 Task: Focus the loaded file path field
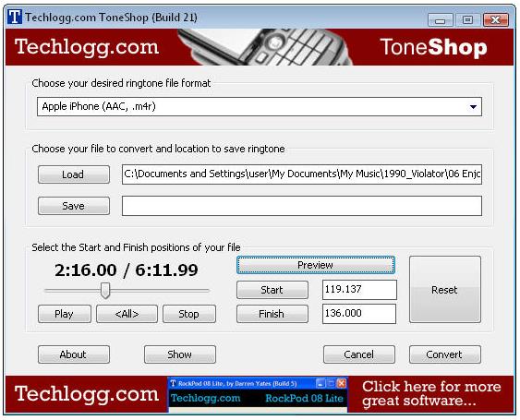(x=302, y=174)
